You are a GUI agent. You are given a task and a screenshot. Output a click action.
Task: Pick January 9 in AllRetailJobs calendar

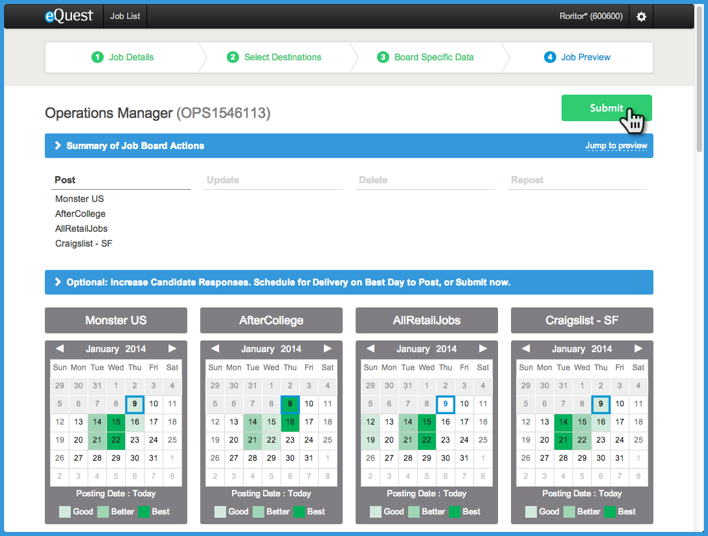click(x=445, y=404)
